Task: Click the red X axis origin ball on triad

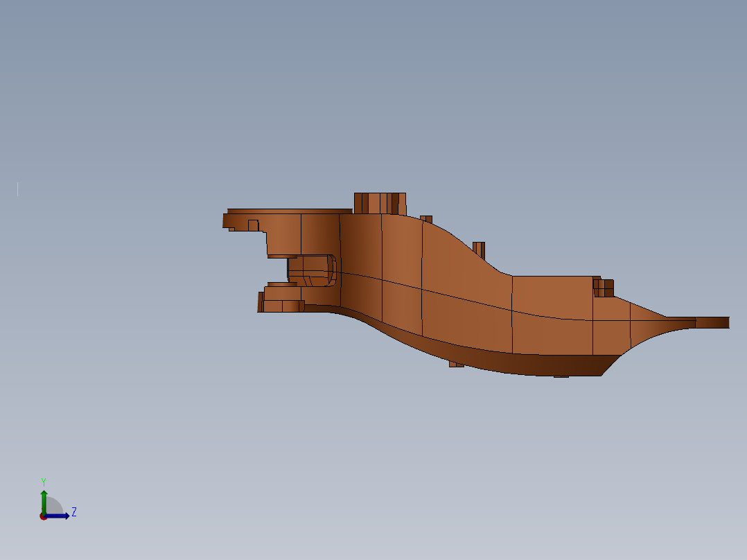Action: [43, 517]
